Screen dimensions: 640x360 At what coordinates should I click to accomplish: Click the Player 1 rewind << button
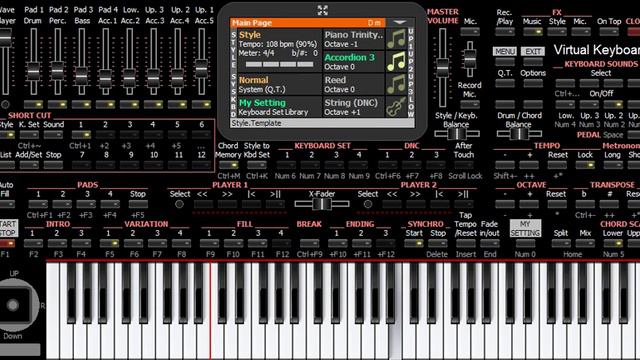[x=203, y=204]
